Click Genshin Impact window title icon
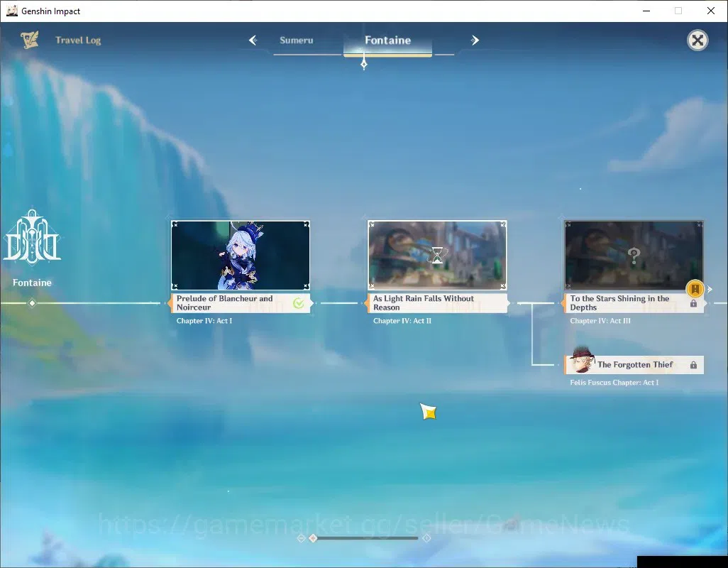728x568 pixels. tap(12, 11)
